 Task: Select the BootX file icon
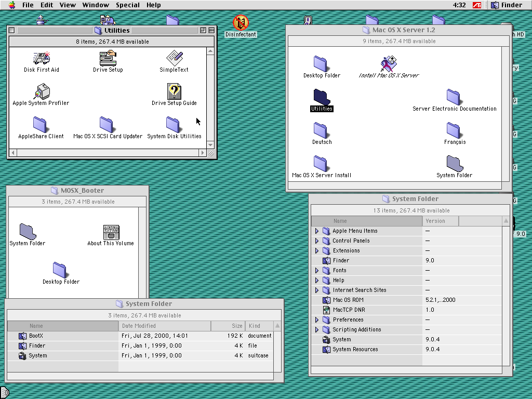click(x=22, y=336)
